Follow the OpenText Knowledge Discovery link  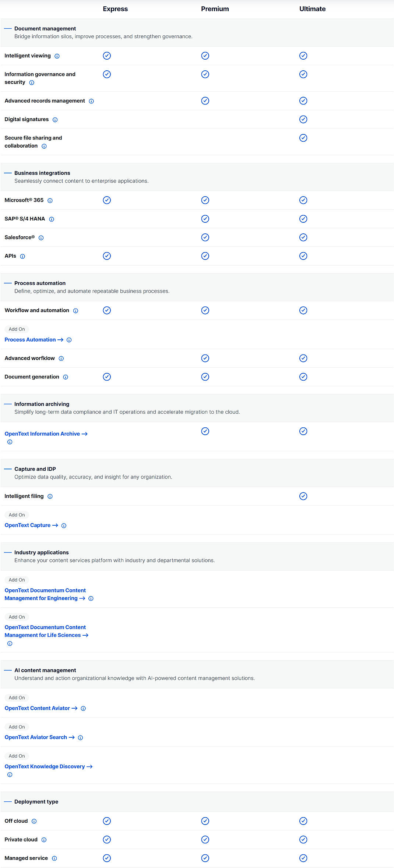coord(48,766)
